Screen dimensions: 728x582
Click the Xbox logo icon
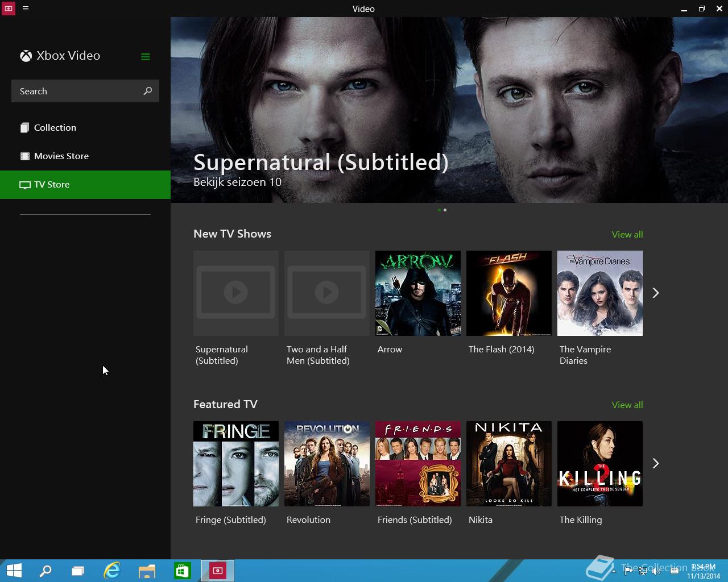click(x=26, y=56)
